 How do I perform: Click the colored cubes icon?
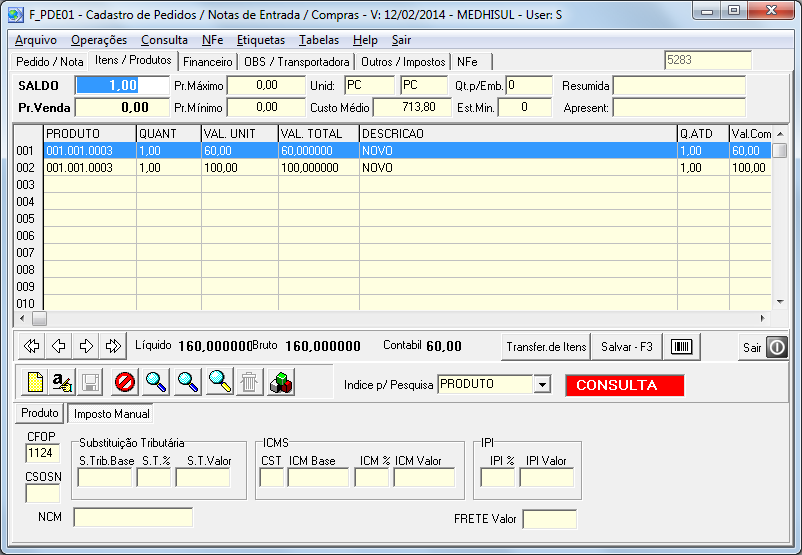[281, 382]
